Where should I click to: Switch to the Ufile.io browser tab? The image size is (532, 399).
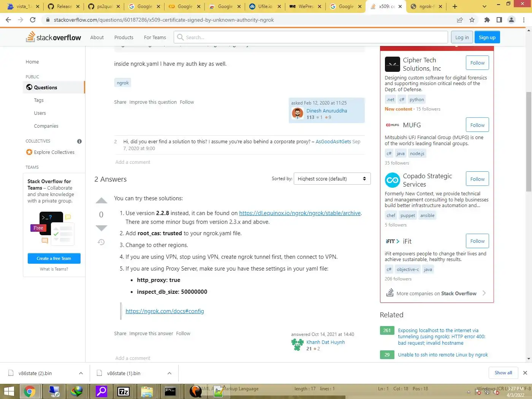265,6
